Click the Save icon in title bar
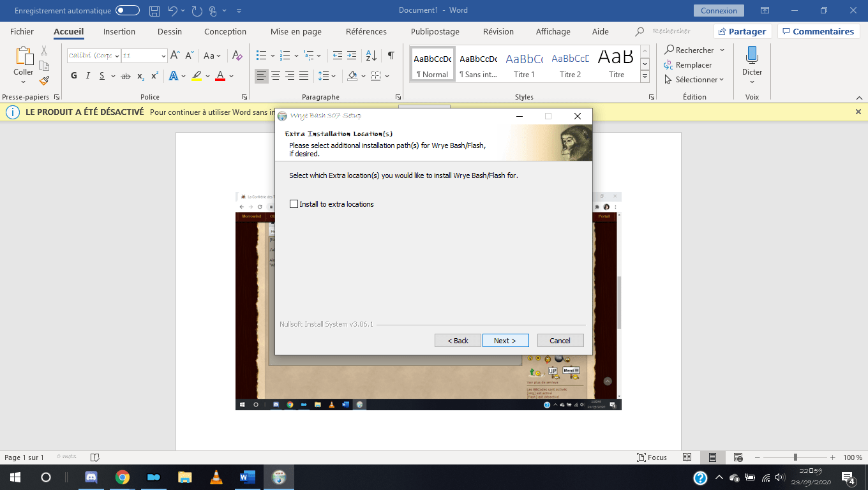Viewport: 868px width, 490px height. tap(154, 11)
